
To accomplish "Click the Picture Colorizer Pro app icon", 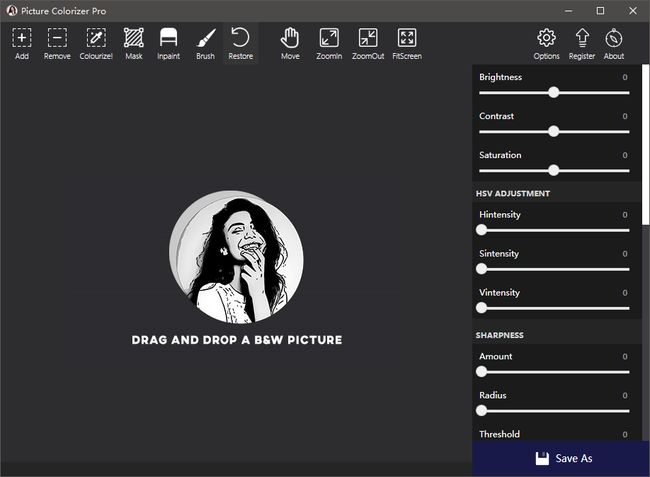I will pos(12,11).
